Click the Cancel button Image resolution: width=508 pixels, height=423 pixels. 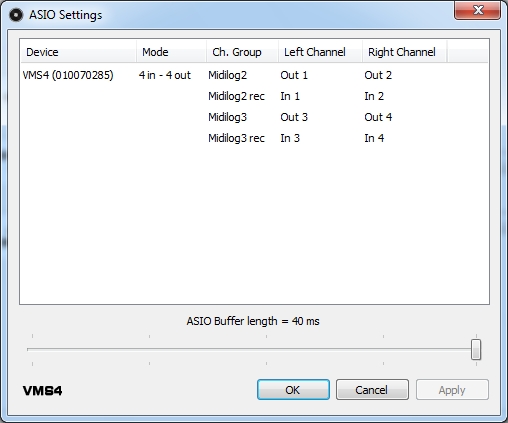pos(372,389)
